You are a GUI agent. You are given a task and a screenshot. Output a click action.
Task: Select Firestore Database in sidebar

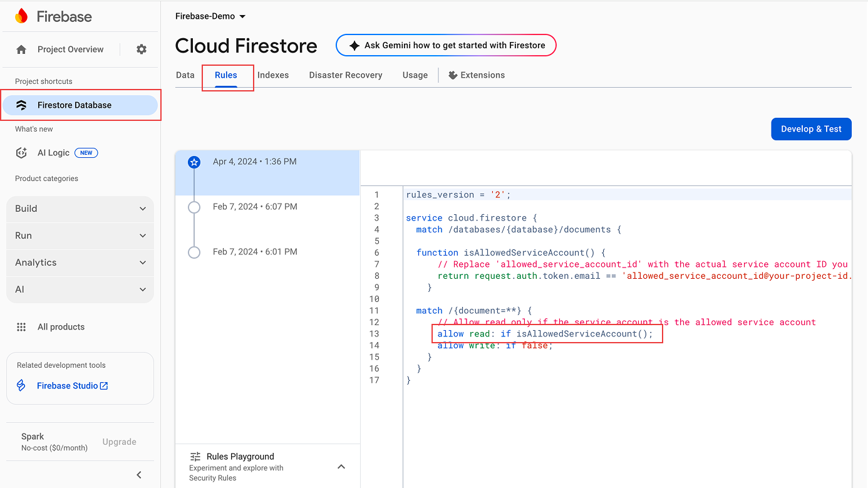80,105
